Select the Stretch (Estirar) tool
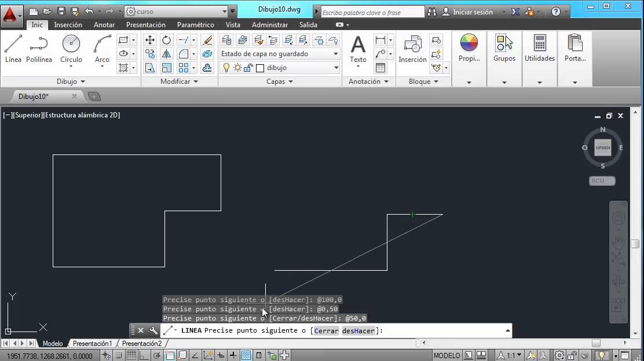The width and height of the screenshot is (644, 361). (x=150, y=68)
